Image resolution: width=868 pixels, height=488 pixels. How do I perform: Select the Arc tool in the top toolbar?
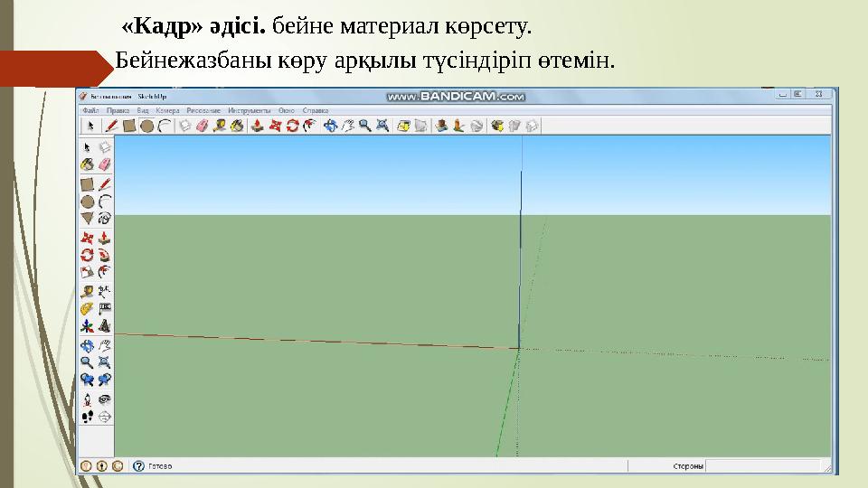tap(165, 127)
